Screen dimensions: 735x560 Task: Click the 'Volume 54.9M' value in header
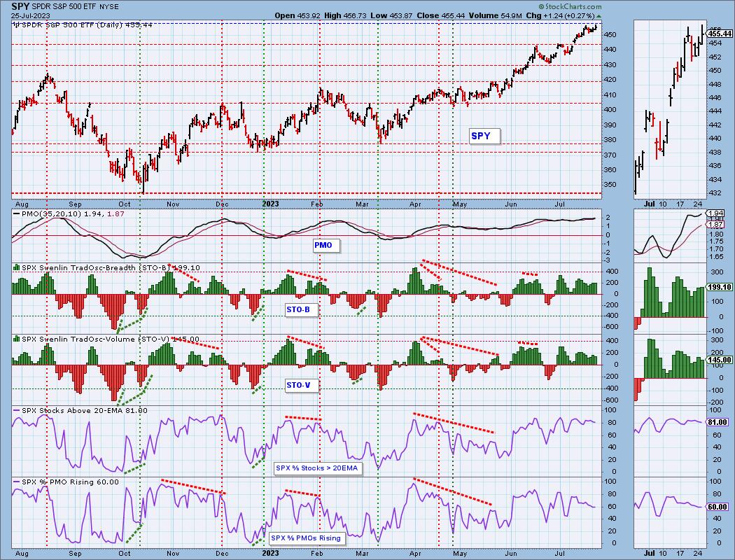tap(496, 15)
